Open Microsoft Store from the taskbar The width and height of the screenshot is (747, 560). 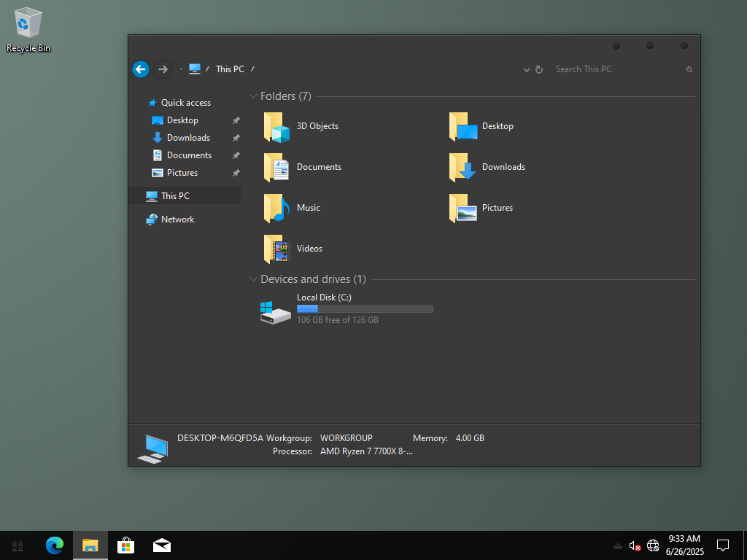(125, 545)
